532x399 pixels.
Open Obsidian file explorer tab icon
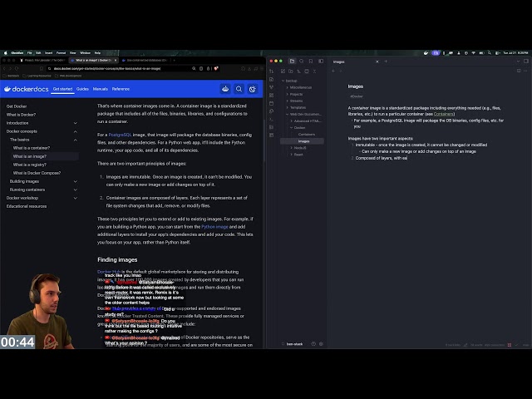(292, 61)
